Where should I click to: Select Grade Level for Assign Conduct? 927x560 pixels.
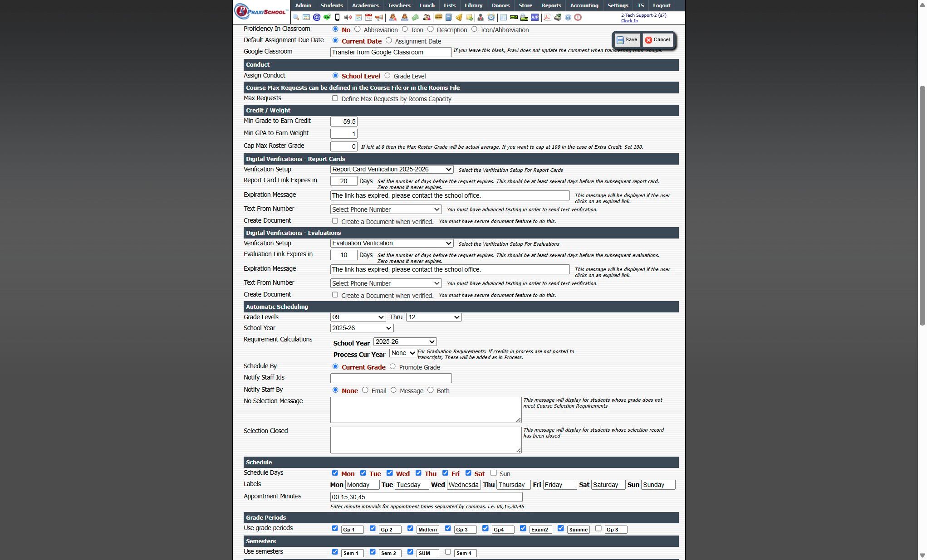tap(387, 76)
